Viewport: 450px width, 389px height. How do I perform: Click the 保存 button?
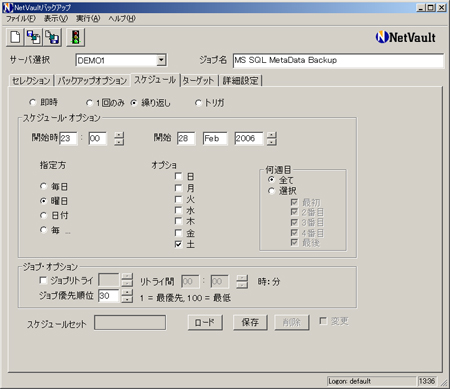(x=250, y=323)
